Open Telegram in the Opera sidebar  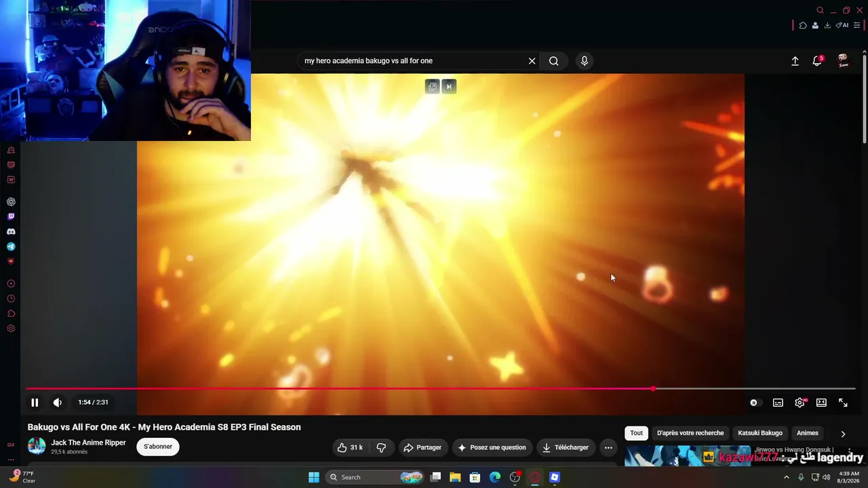(x=11, y=247)
